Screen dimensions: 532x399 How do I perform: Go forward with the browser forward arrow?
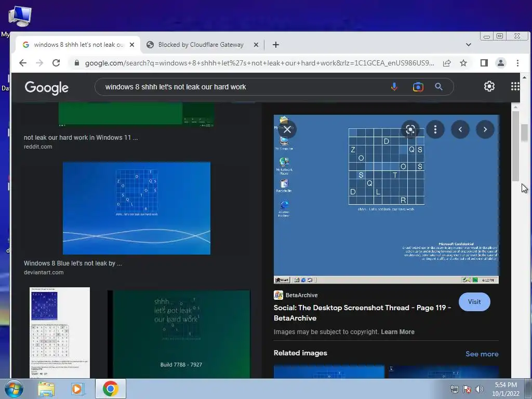tap(39, 63)
